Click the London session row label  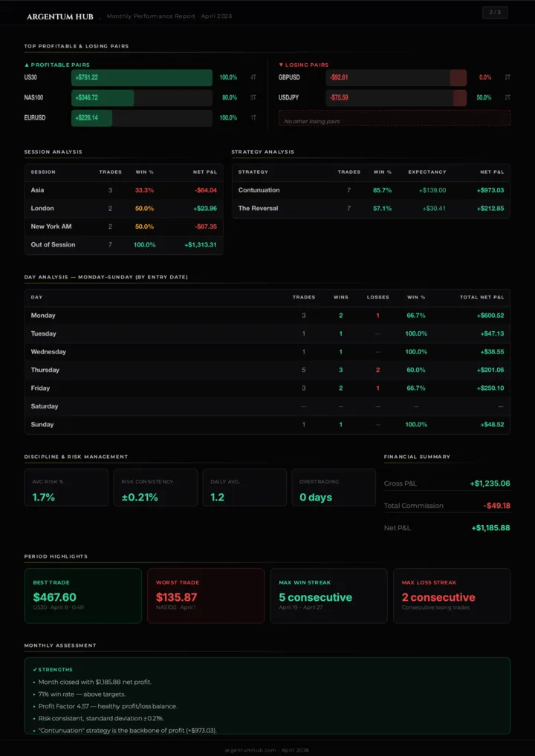[42, 209]
